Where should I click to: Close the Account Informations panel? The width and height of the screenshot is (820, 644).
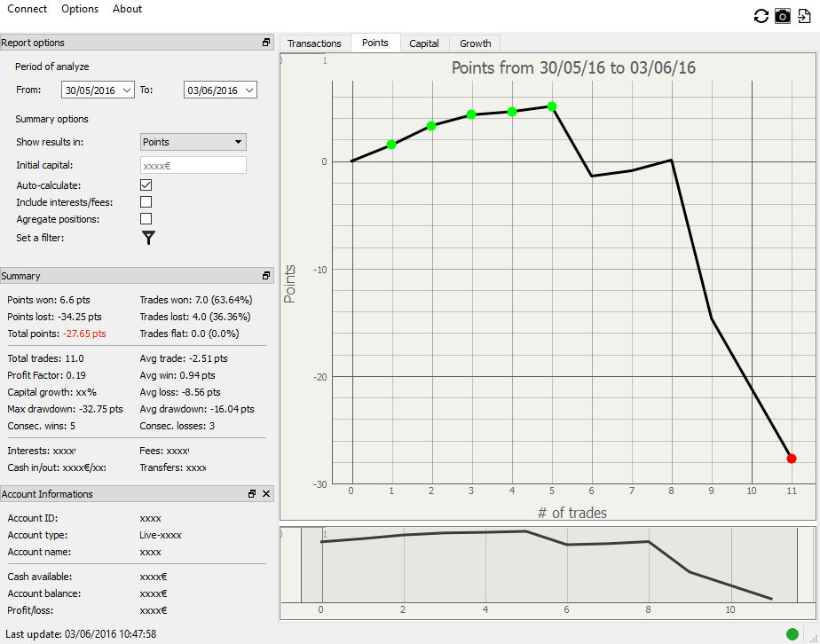click(x=266, y=493)
